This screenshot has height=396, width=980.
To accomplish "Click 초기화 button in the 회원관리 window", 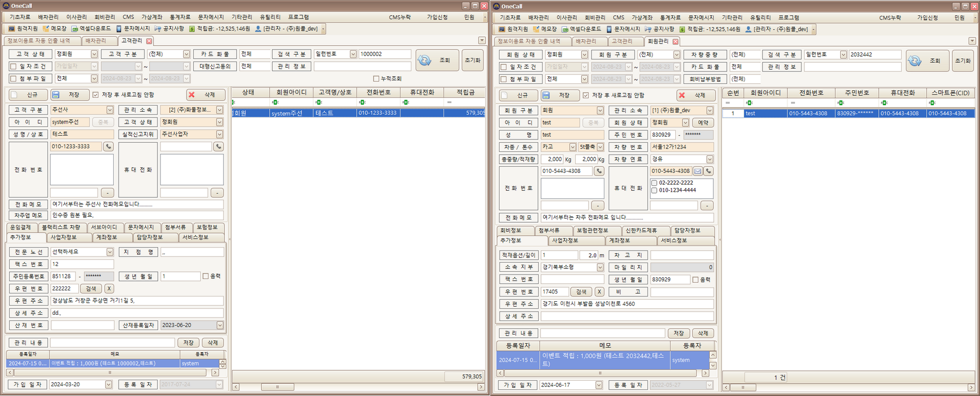I will point(963,60).
